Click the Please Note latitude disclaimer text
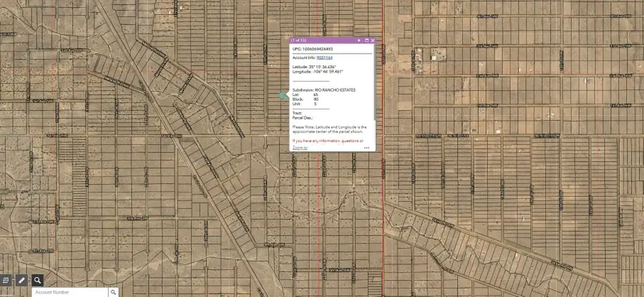Screen dimensions: 644x297 [x=329, y=130]
